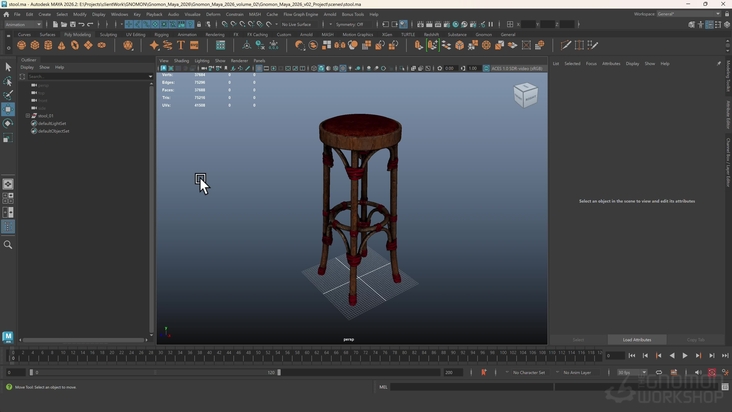The width and height of the screenshot is (732, 412).
Task: Toggle the ACES 1.0 SDR-video color management
Action: tap(517, 68)
